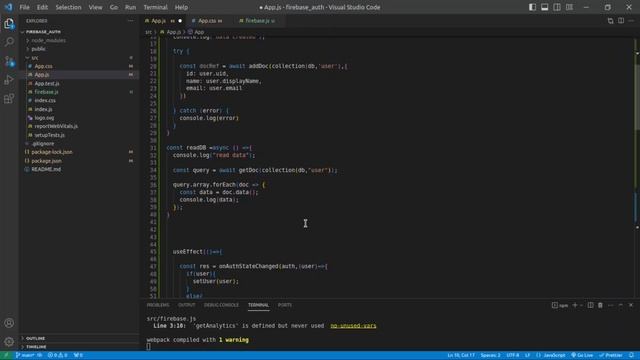
Task: Expand the public folder
Action: pos(79,49)
